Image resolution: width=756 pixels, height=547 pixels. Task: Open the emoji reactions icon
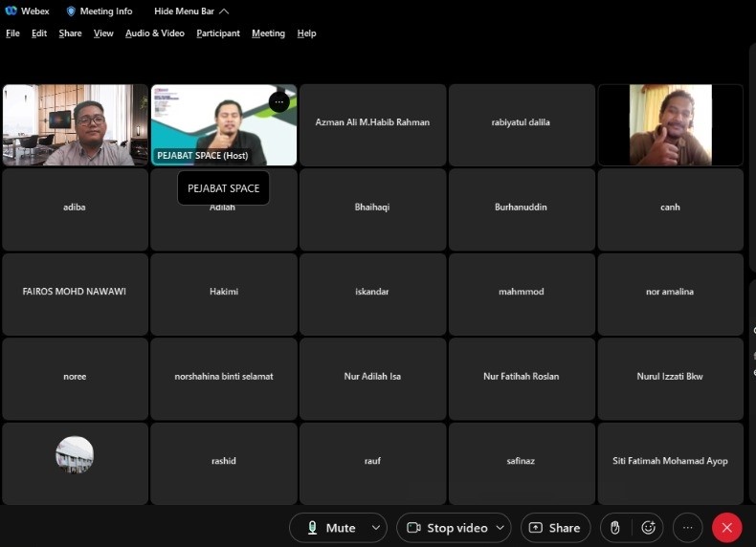(x=648, y=528)
